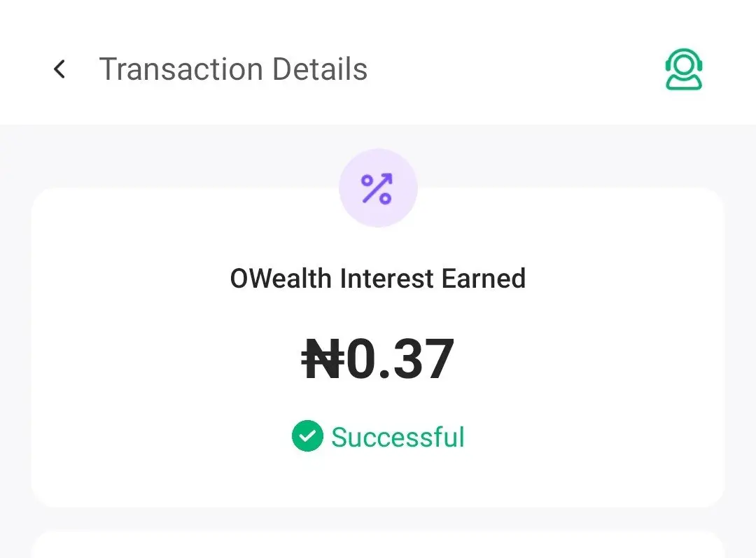Click the word Transaction in header
The height and width of the screenshot is (558, 756).
181,69
